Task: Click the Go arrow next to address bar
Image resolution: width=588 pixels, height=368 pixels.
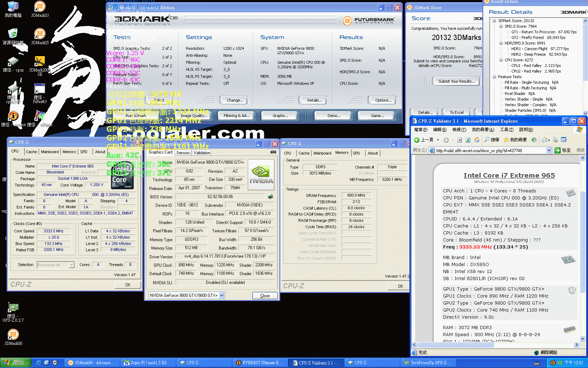Action: tap(558, 150)
